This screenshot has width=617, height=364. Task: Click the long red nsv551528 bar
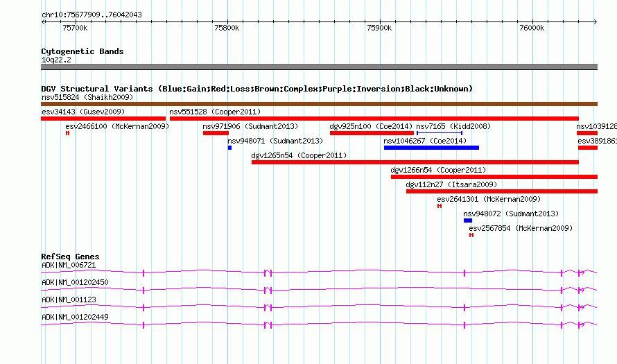point(374,119)
